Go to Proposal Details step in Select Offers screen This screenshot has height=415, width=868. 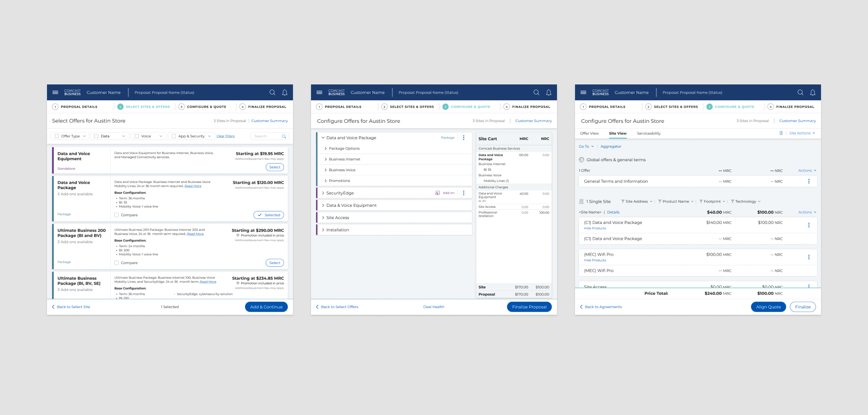pyautogui.click(x=75, y=107)
